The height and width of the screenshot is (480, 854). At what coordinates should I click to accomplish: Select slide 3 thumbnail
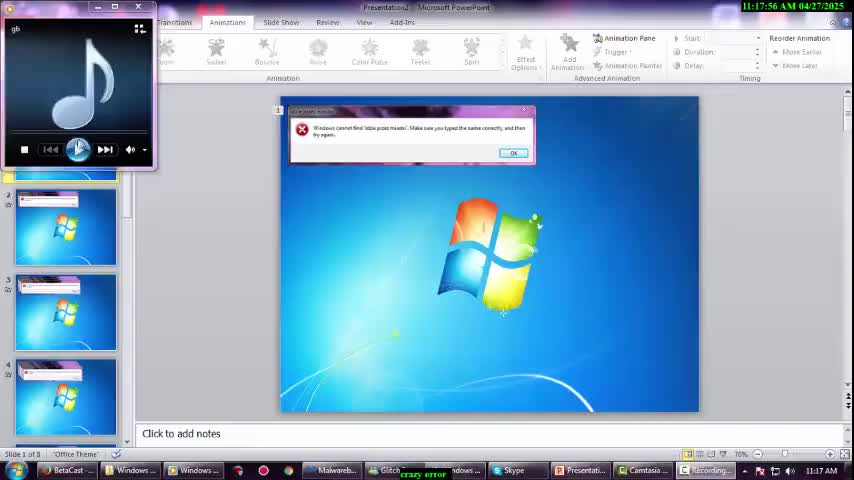pos(66,312)
